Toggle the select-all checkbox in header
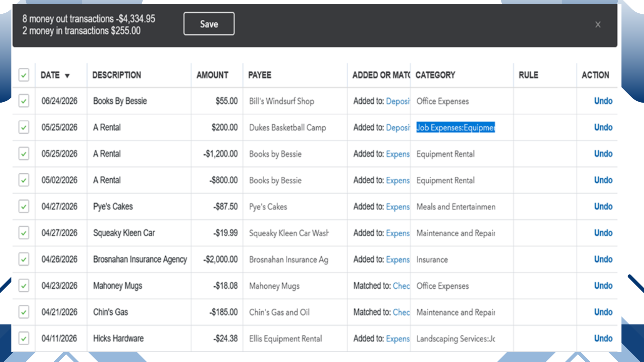Viewport: 644px width, 362px height. click(24, 75)
